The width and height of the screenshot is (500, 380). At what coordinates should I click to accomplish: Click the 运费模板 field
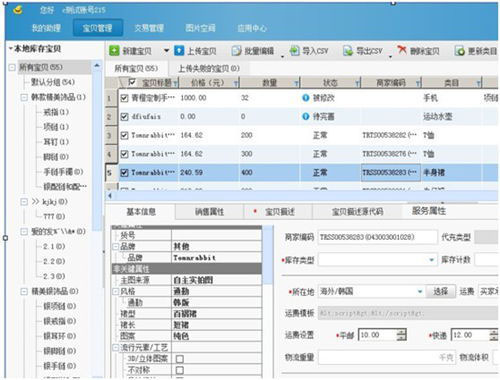(408, 313)
